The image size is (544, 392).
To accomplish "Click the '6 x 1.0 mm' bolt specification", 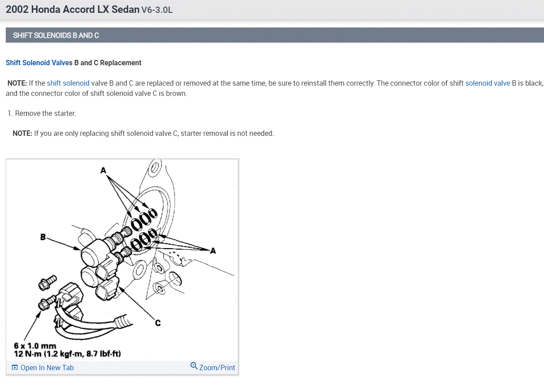I will pyautogui.click(x=35, y=346).
